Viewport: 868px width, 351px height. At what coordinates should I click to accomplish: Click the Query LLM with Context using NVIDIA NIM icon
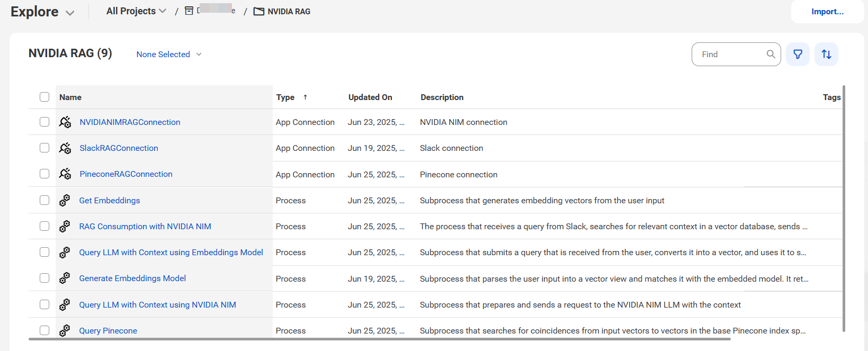click(65, 304)
